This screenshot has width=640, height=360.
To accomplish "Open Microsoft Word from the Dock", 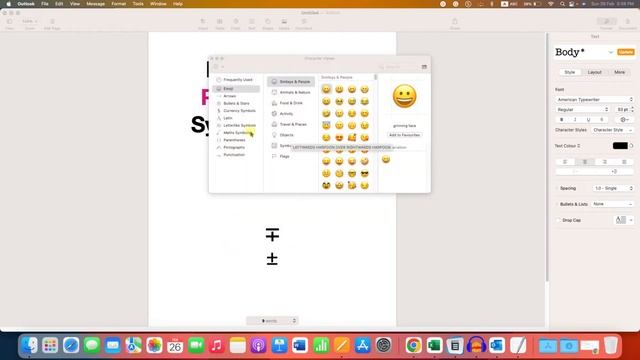I will click(x=300, y=346).
